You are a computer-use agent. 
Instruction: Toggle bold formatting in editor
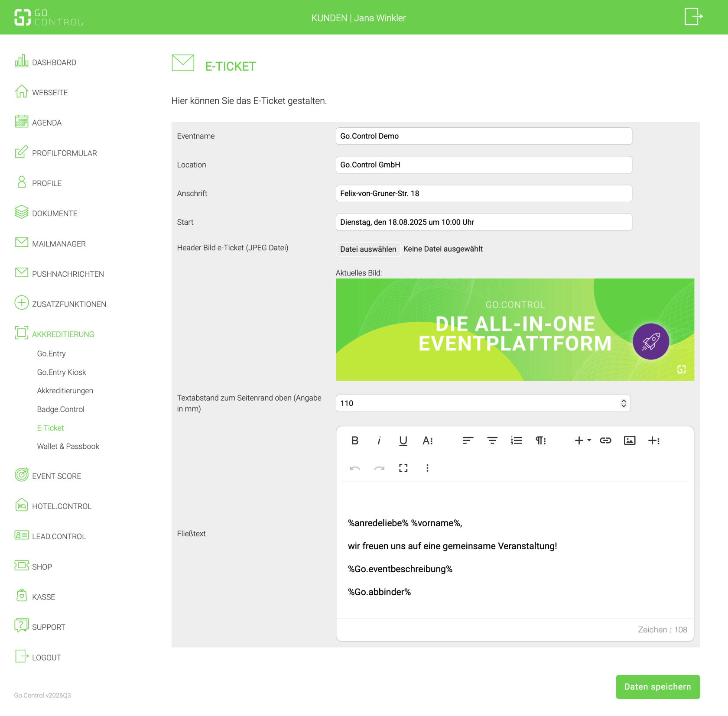(x=355, y=441)
